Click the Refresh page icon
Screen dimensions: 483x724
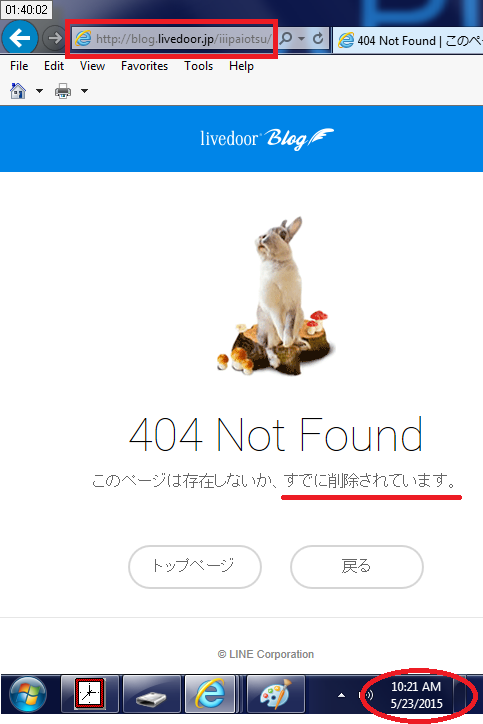[x=318, y=38]
